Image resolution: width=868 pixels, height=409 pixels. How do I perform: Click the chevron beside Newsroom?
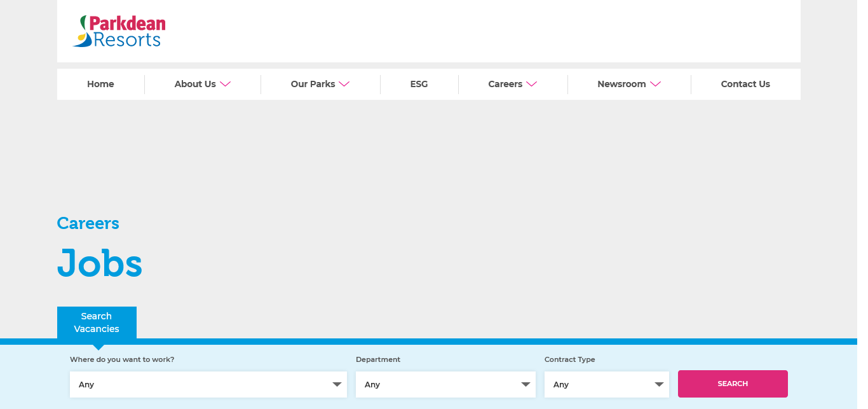tap(655, 84)
